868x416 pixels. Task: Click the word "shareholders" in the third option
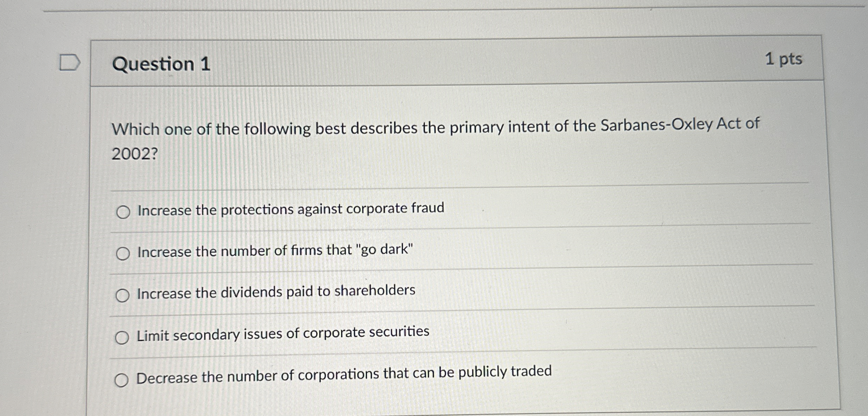[x=375, y=290]
